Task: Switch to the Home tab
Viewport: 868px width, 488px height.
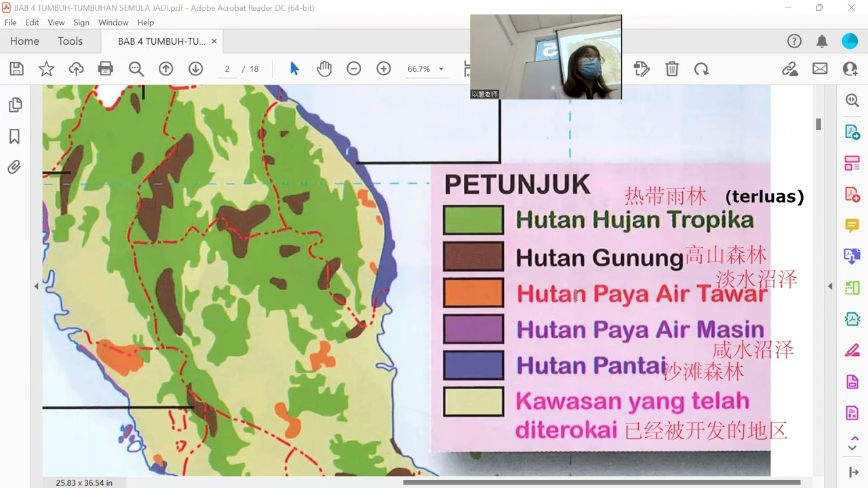Action: coord(24,41)
